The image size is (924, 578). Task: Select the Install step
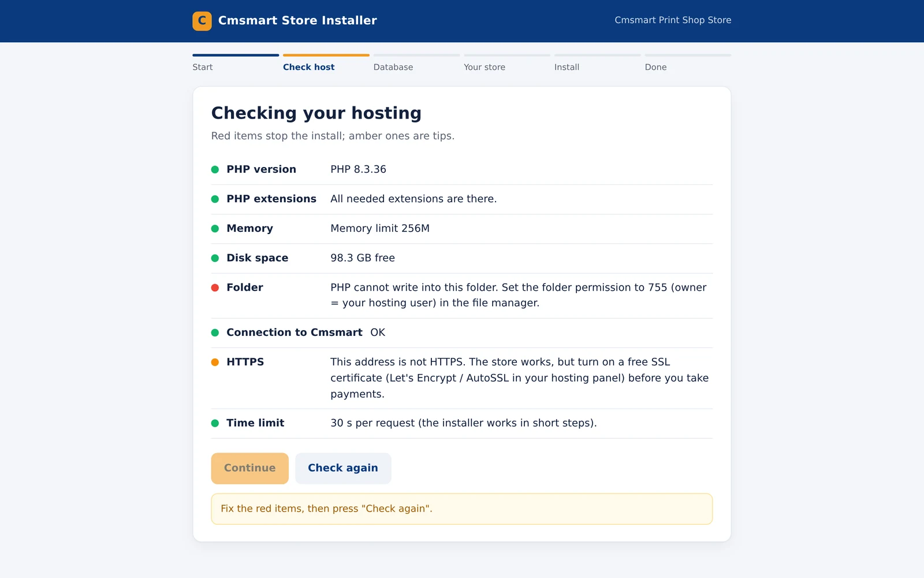(x=598, y=63)
